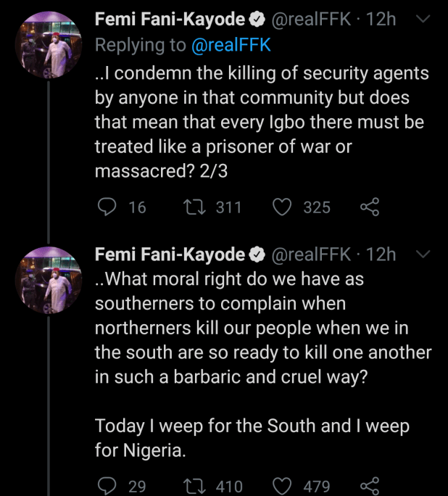
Task: Click the @realFFK handle on second tweet
Action: [x=313, y=255]
